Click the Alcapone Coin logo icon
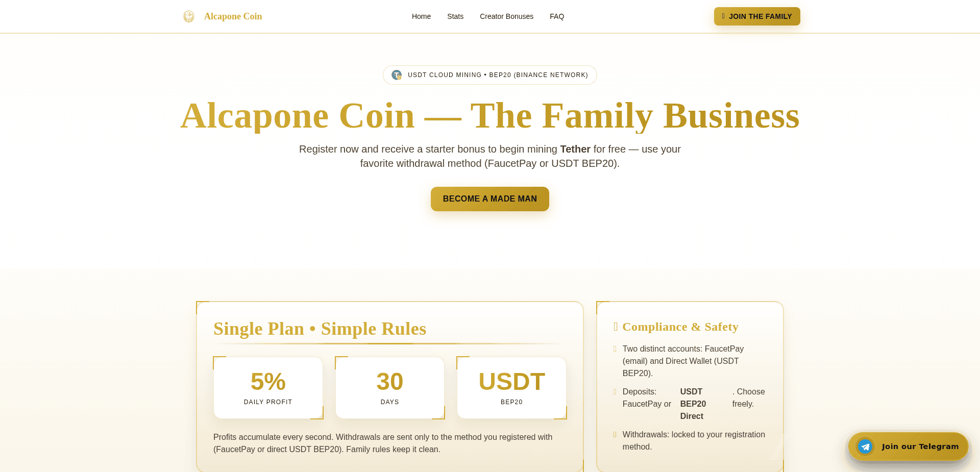 click(x=188, y=16)
